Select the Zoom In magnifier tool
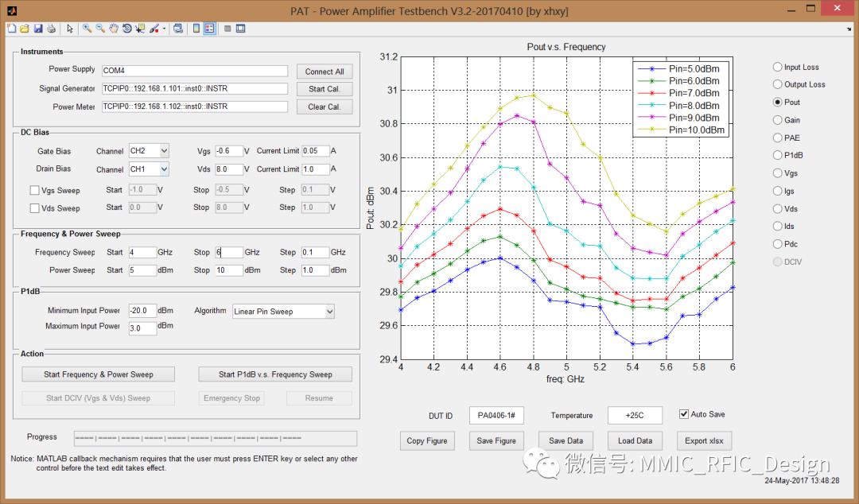Viewport: 859px width, 504px height. tap(87, 29)
